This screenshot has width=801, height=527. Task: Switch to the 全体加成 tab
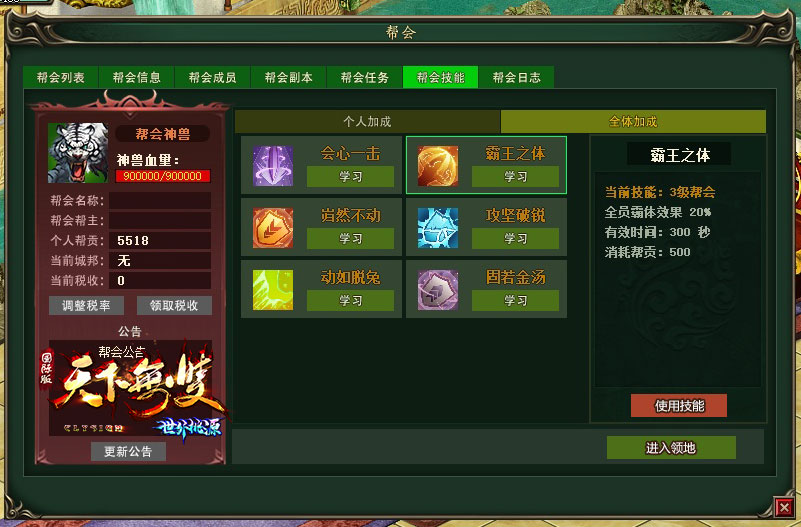pyautogui.click(x=633, y=122)
